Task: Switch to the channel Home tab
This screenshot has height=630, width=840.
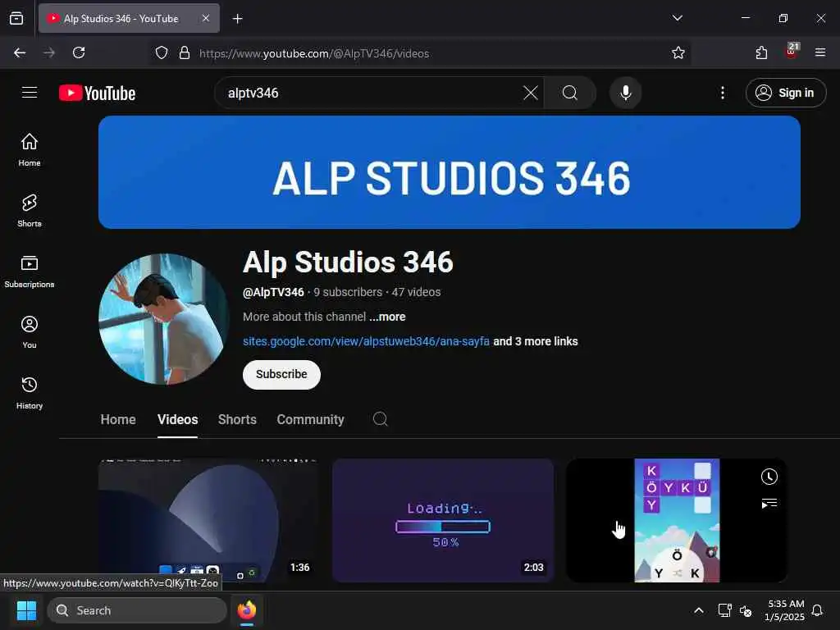Action: pos(118,419)
